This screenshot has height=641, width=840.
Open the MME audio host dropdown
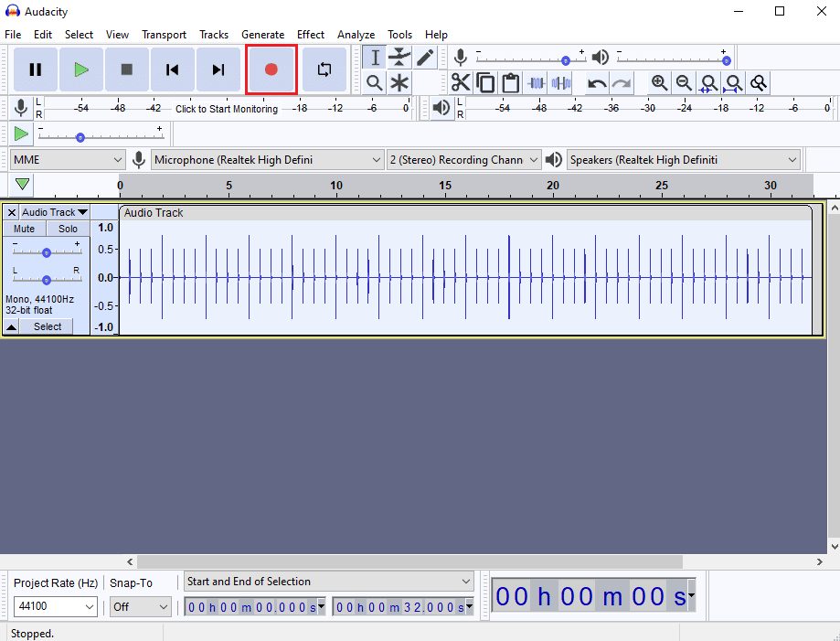coord(68,160)
